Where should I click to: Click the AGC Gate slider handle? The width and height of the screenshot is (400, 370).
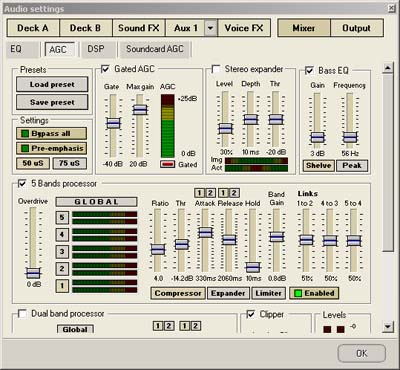(x=113, y=123)
